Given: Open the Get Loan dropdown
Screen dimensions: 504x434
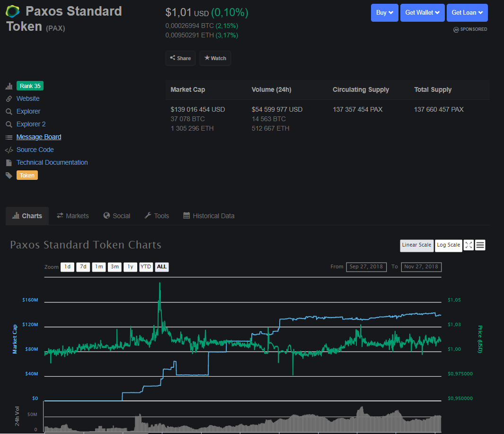Looking at the screenshot, I should pos(467,13).
